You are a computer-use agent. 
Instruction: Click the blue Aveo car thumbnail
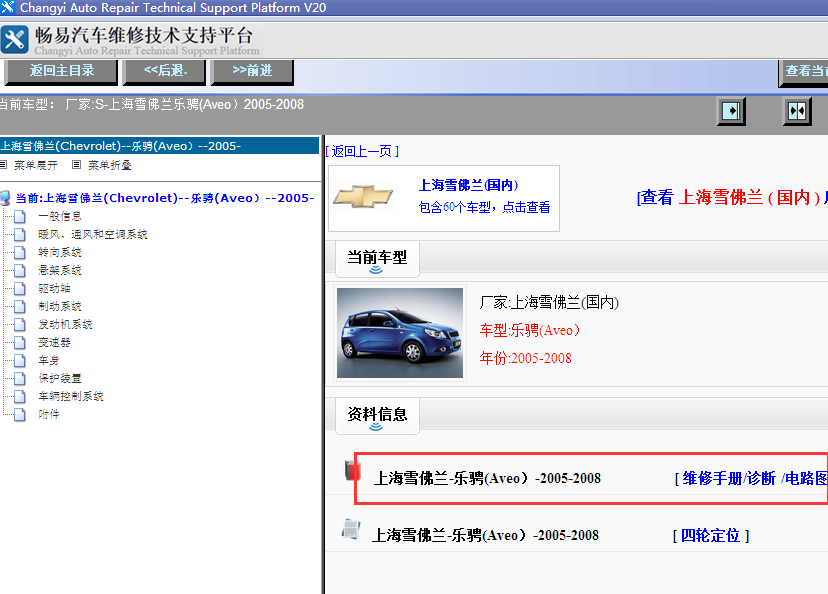[400, 333]
